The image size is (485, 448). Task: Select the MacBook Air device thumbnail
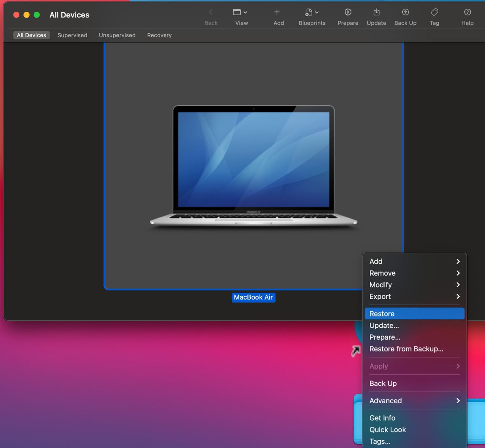pyautogui.click(x=253, y=167)
